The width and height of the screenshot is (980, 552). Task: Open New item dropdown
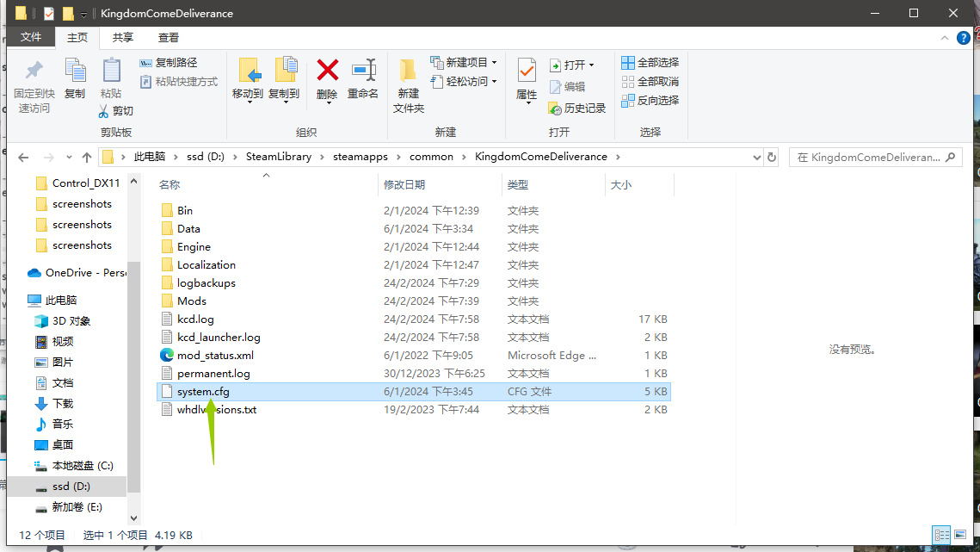(464, 63)
